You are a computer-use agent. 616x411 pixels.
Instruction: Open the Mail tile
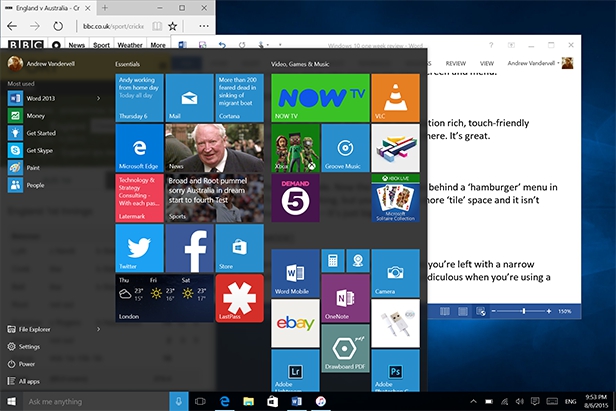(189, 97)
